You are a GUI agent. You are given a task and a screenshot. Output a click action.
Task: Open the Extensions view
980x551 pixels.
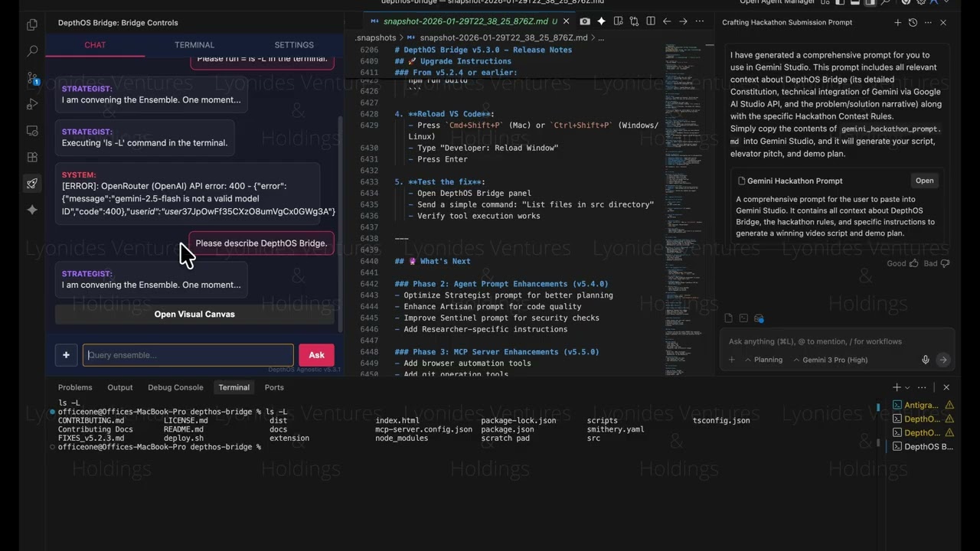click(x=32, y=157)
